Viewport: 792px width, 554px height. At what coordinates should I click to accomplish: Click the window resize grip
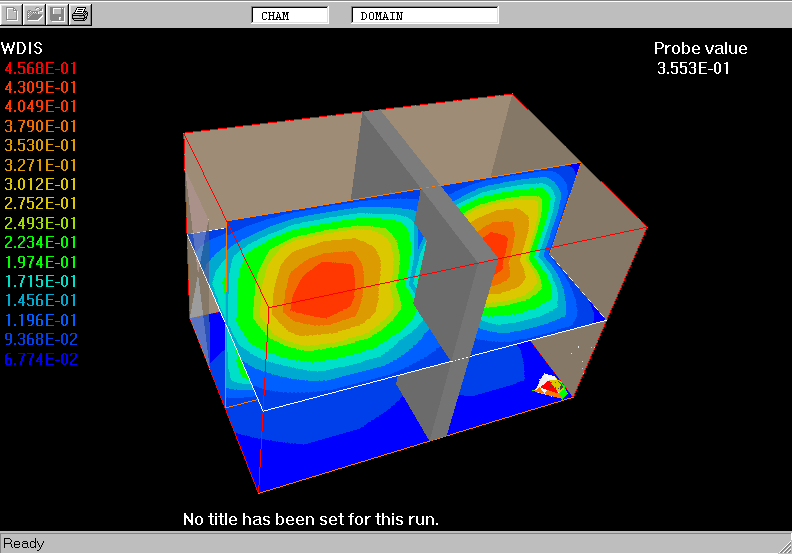point(783,545)
